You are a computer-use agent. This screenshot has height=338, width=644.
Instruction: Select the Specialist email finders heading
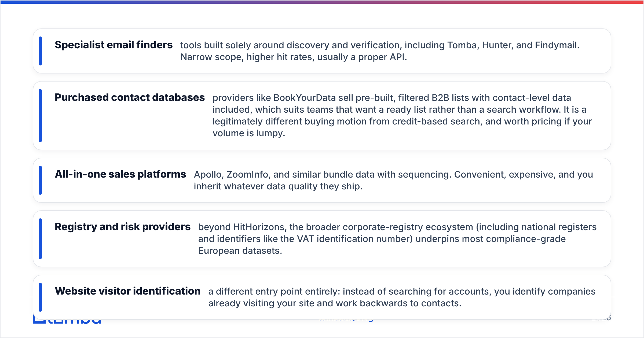(x=114, y=45)
